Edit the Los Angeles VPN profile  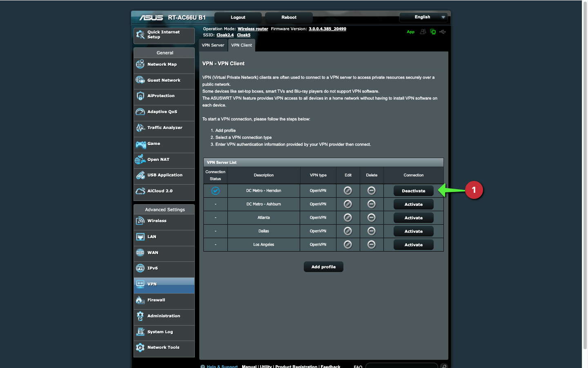pos(348,245)
